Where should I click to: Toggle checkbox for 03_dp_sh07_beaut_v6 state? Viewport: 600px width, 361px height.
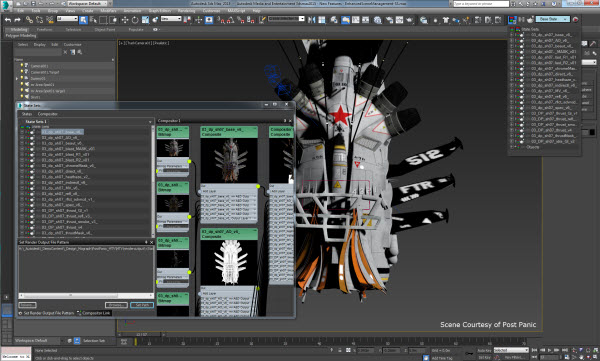[x=22, y=143]
